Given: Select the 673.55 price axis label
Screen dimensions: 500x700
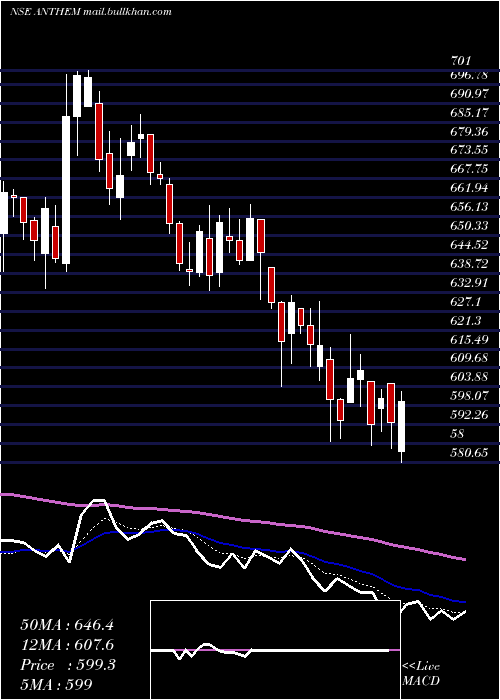Looking at the screenshot, I should [x=469, y=150].
